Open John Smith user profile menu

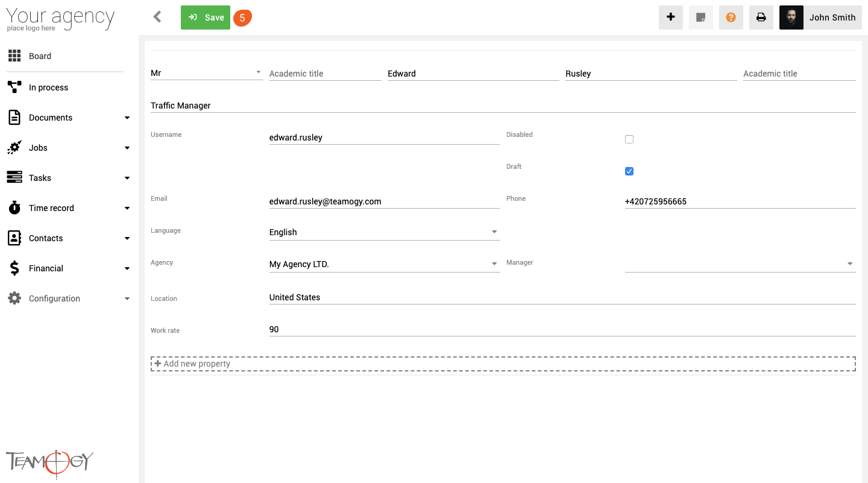click(820, 17)
